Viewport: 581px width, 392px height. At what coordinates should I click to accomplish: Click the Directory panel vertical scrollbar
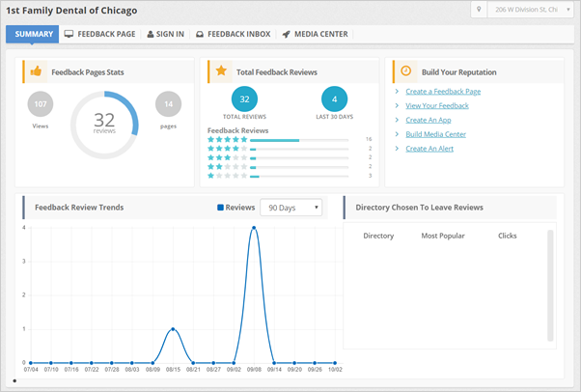click(551, 285)
